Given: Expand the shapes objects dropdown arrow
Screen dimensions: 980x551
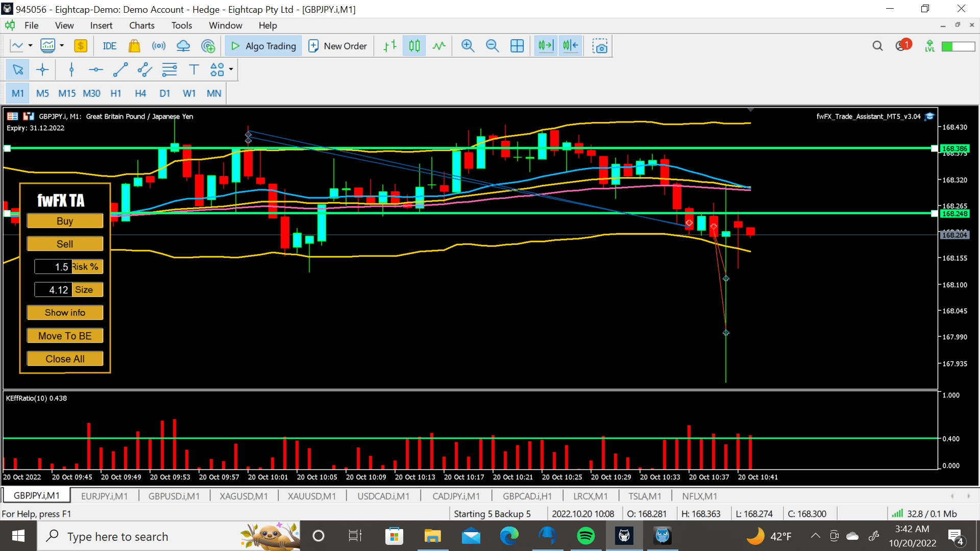Looking at the screenshot, I should click(231, 69).
